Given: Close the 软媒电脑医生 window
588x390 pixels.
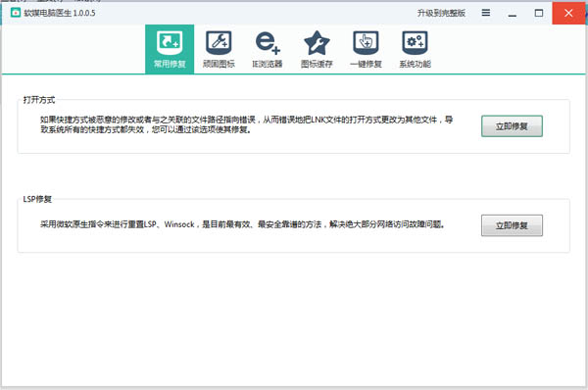Looking at the screenshot, I should (x=568, y=13).
